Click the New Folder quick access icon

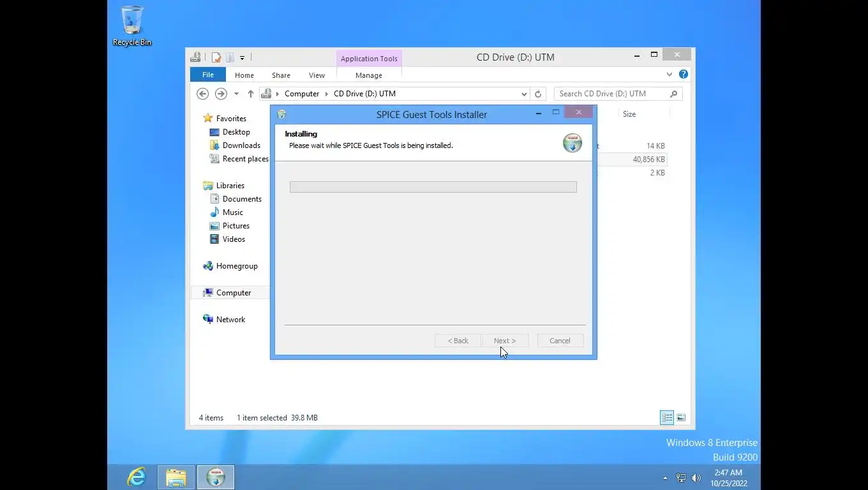pyautogui.click(x=230, y=57)
